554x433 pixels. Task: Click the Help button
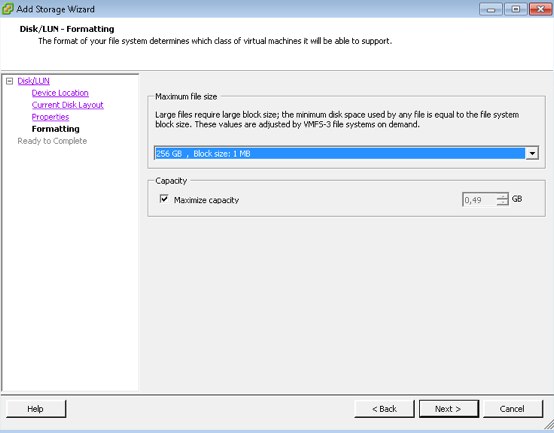36,409
